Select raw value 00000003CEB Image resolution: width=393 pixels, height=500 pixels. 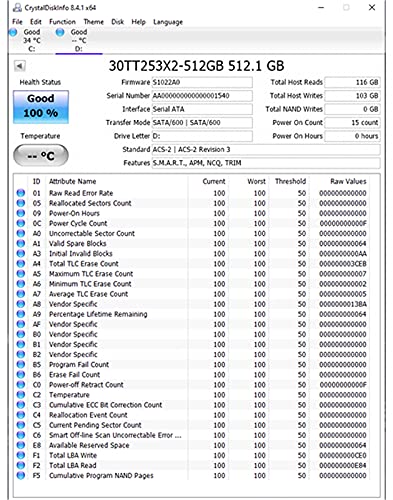pyautogui.click(x=343, y=264)
